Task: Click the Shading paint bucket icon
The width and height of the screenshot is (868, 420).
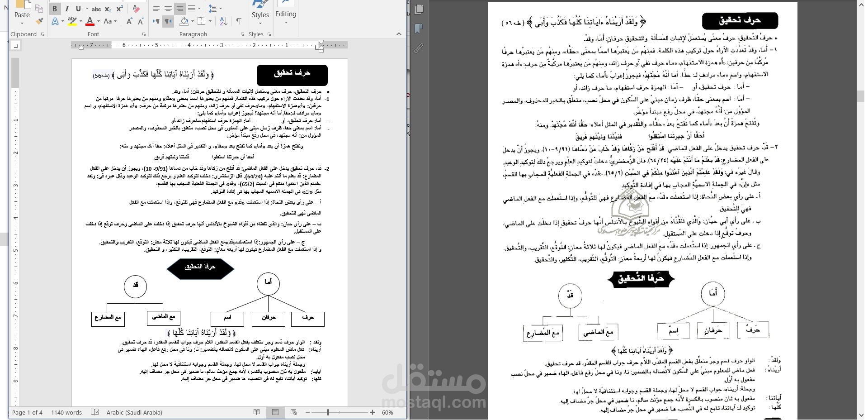Action: (184, 21)
